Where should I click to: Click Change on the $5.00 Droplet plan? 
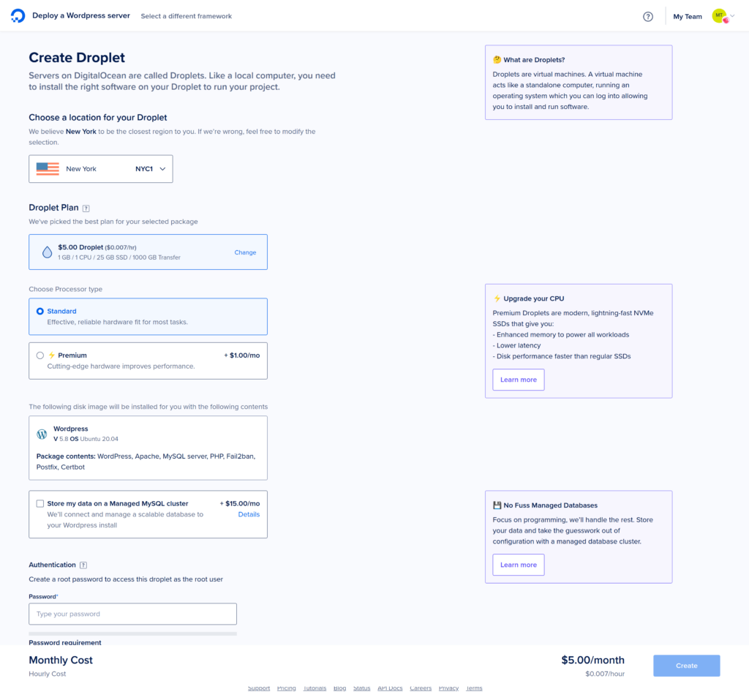[x=245, y=252]
